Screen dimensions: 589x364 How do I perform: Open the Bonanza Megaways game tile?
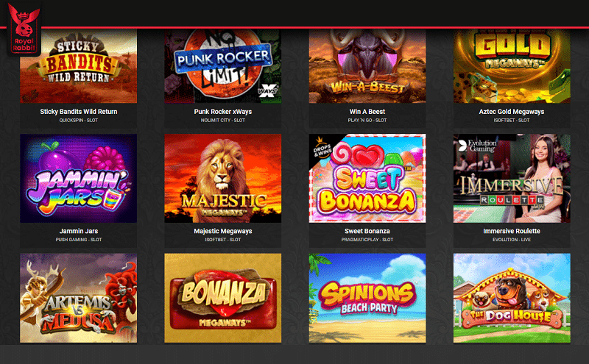click(223, 298)
